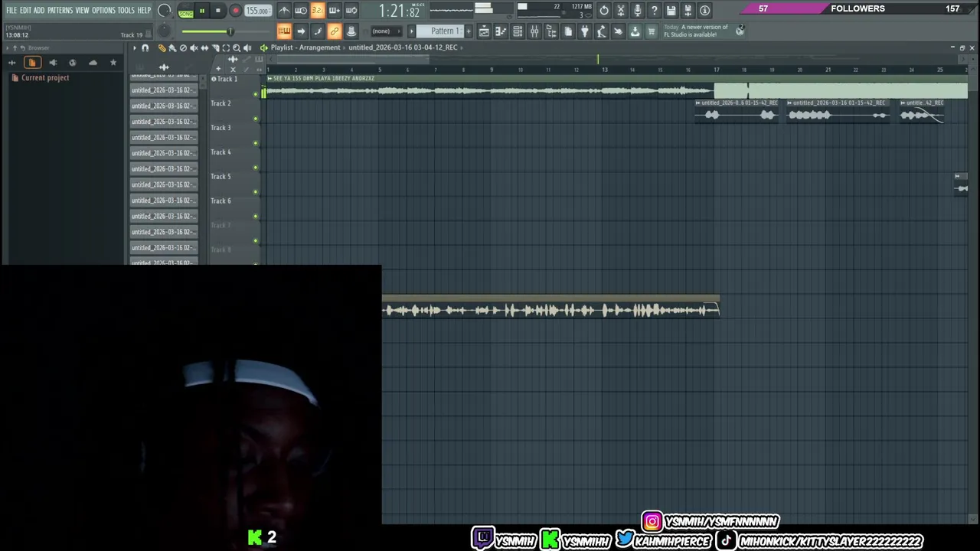The width and height of the screenshot is (980, 551).
Task: Toggle the countdown before recording
Action: tap(317, 11)
